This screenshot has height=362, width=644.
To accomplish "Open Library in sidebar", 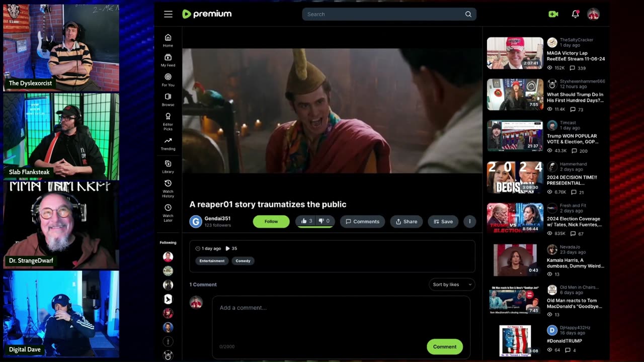I will 168,166.
